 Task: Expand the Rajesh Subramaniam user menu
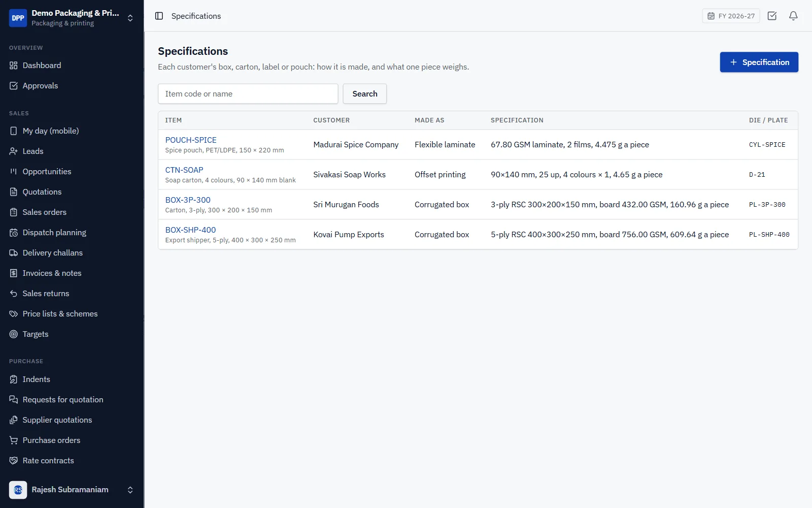[130, 490]
